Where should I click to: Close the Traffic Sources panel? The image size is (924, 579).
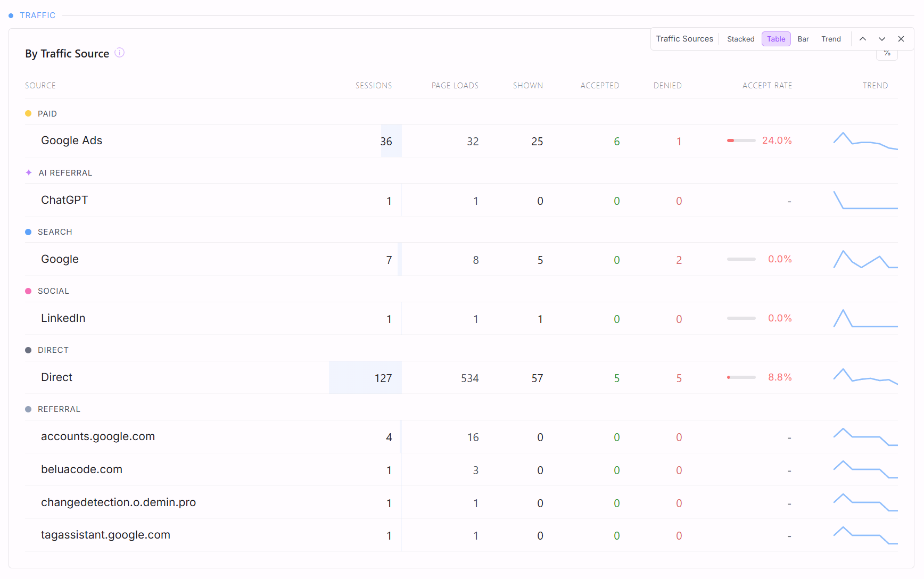(x=901, y=39)
